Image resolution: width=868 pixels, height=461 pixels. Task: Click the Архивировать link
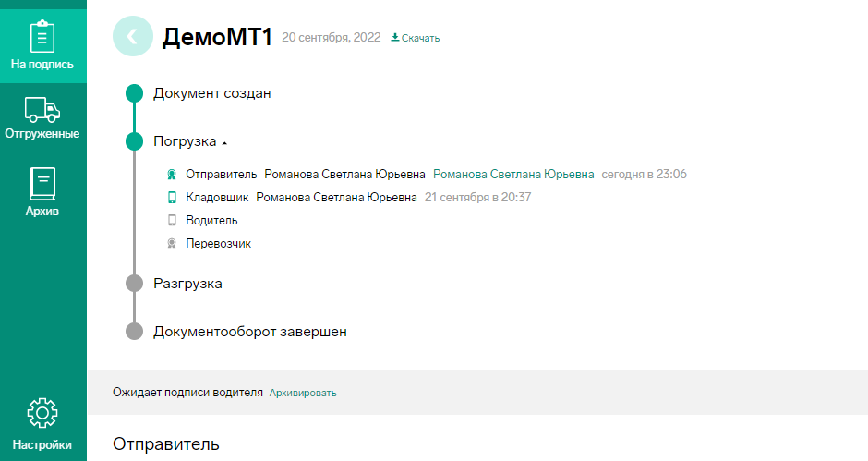[303, 393]
